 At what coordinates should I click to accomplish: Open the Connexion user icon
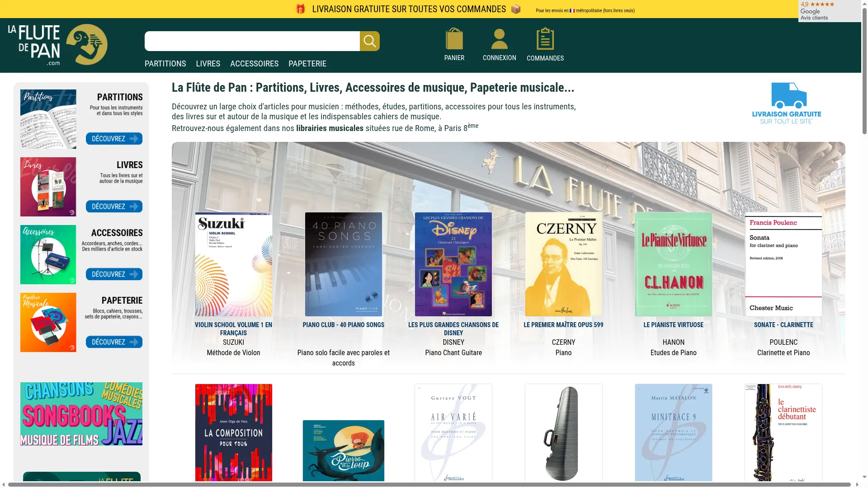coord(499,39)
